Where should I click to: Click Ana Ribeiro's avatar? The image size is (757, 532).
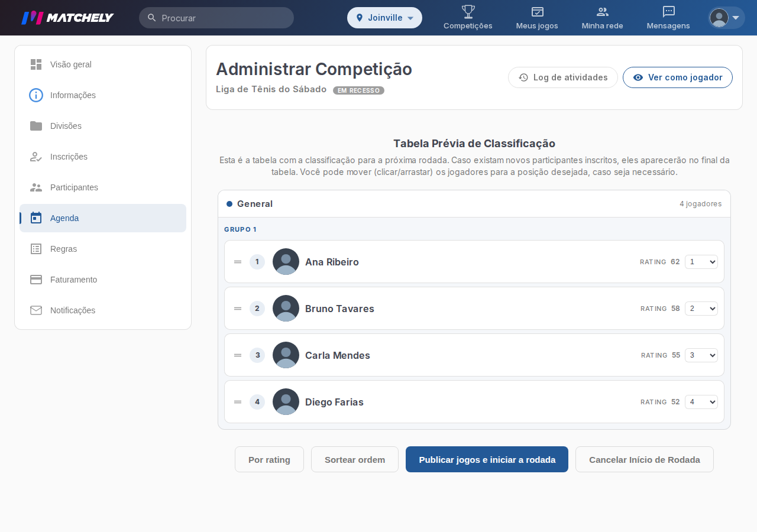[286, 262]
